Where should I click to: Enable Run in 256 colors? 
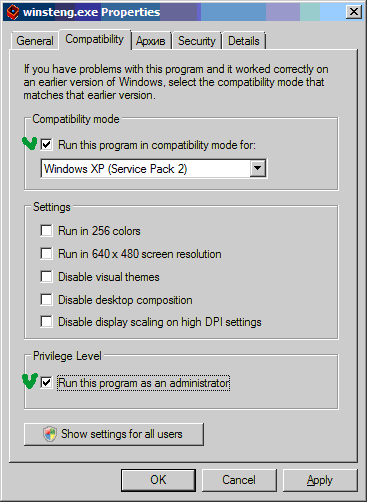[46, 231]
